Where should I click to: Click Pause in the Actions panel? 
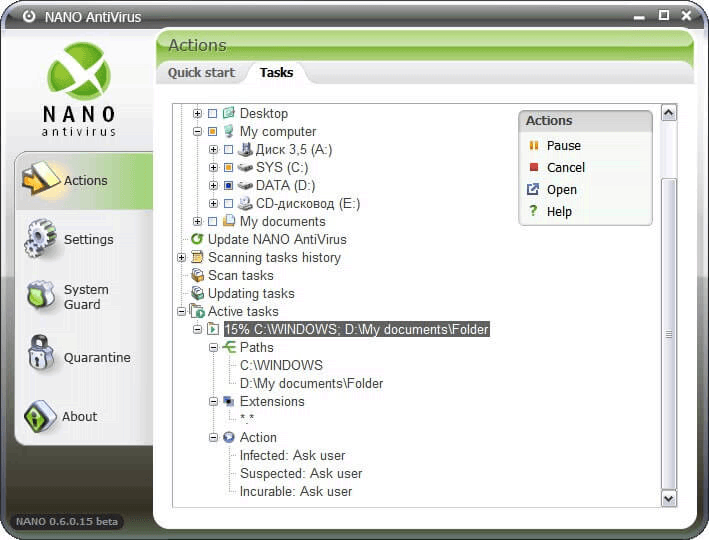[563, 145]
